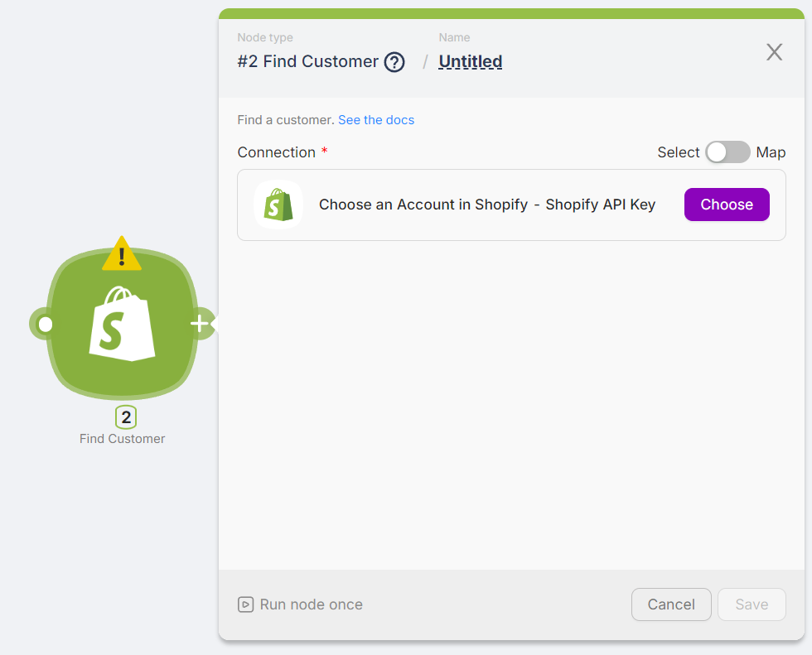The image size is (812, 655).
Task: Open the Choose an Account in Shopify field
Action: pos(487,205)
